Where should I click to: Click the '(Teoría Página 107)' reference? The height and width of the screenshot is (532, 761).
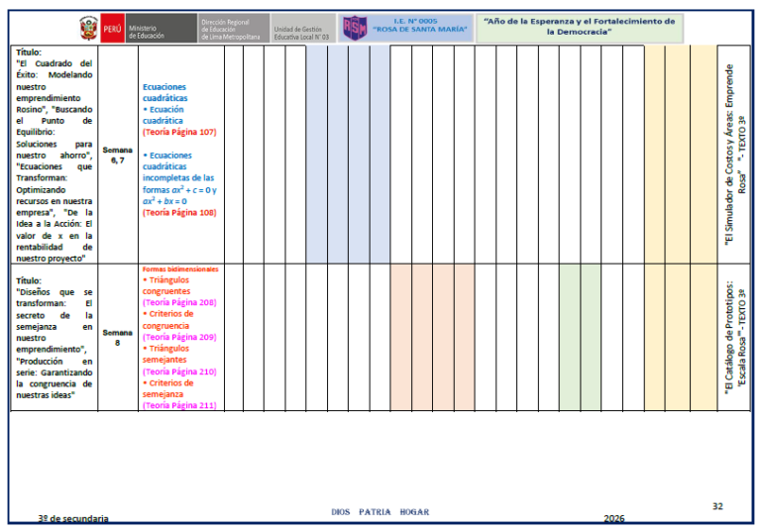[179, 132]
